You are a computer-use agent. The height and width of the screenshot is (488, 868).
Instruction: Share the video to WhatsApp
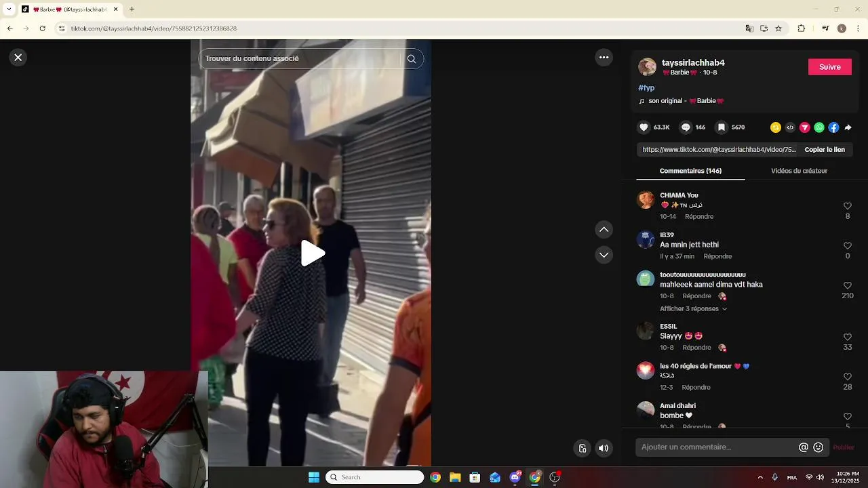(819, 127)
